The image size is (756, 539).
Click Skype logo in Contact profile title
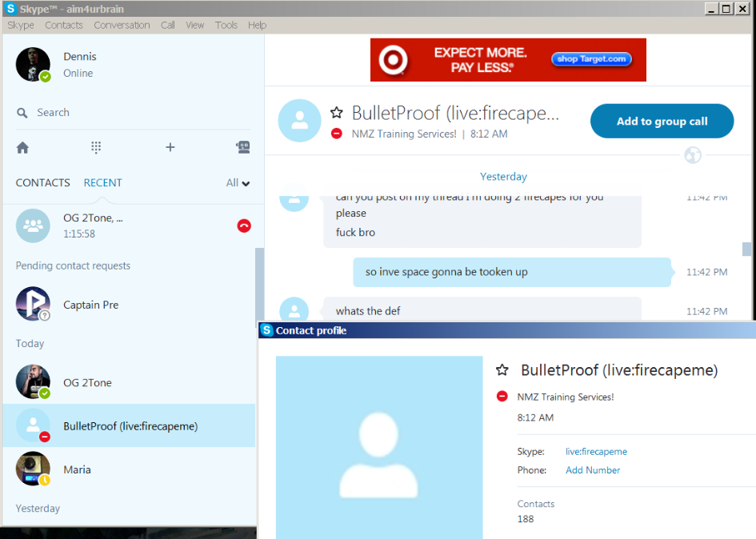tap(266, 330)
